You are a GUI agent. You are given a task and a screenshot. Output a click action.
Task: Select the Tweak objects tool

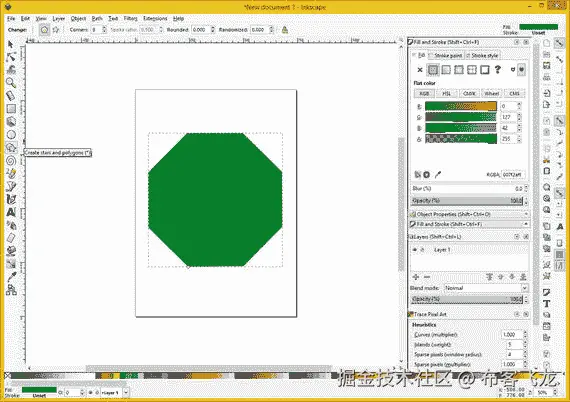click(11, 69)
